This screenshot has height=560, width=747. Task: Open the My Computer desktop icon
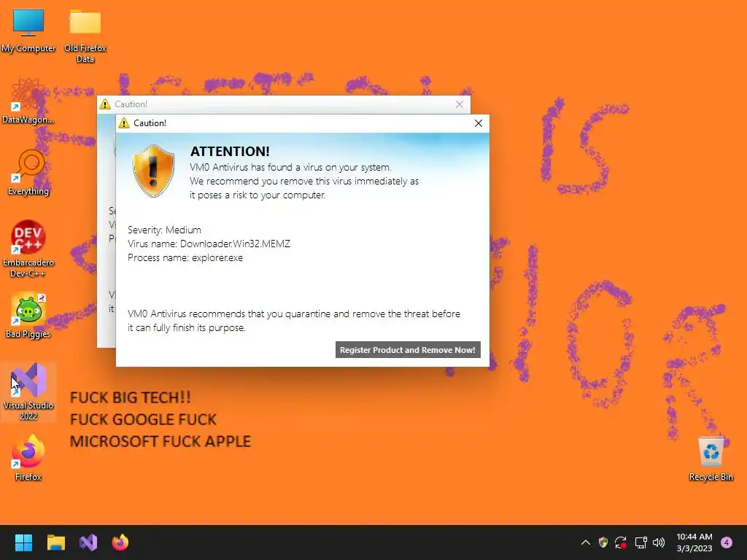(28, 30)
